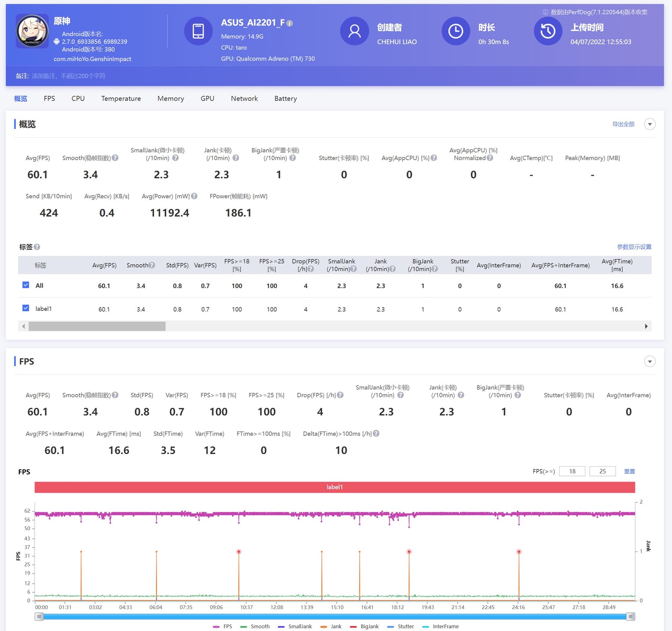Click the info icon beside ASUS_AI2201_F

(x=290, y=24)
